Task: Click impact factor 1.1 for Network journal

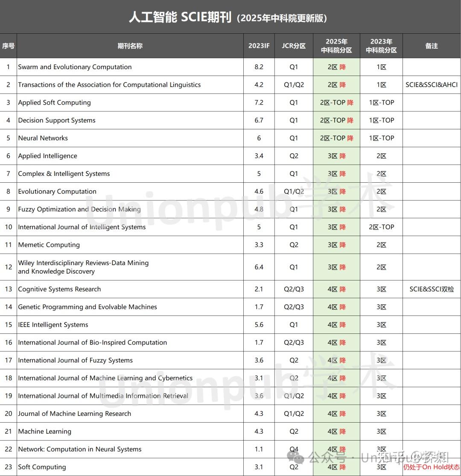Action: [x=259, y=449]
